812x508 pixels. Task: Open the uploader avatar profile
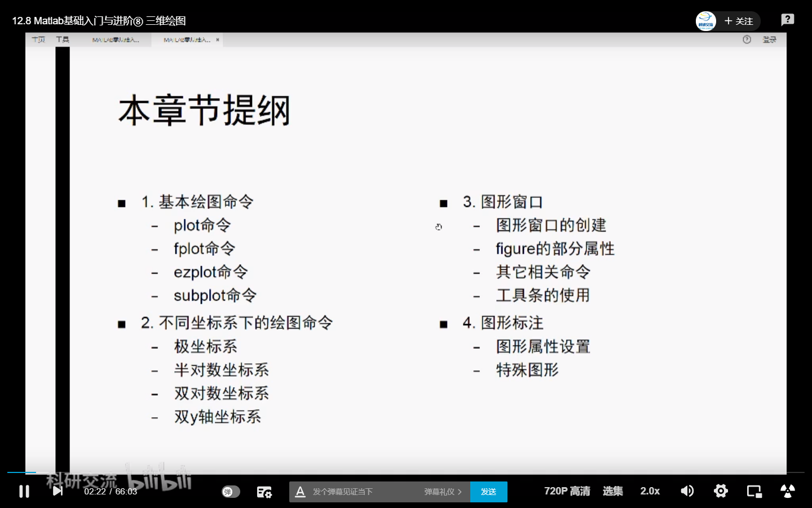[705, 21]
